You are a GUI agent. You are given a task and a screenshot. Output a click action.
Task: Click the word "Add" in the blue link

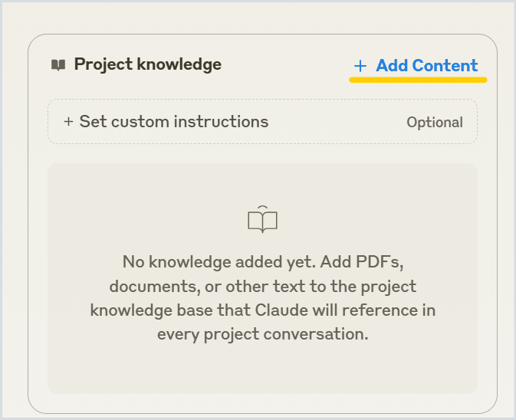[x=393, y=65]
